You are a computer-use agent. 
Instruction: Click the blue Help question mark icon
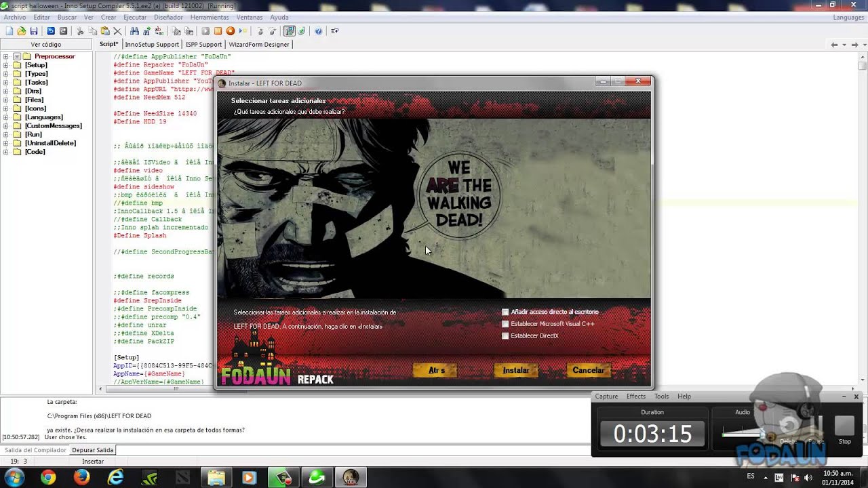point(318,31)
